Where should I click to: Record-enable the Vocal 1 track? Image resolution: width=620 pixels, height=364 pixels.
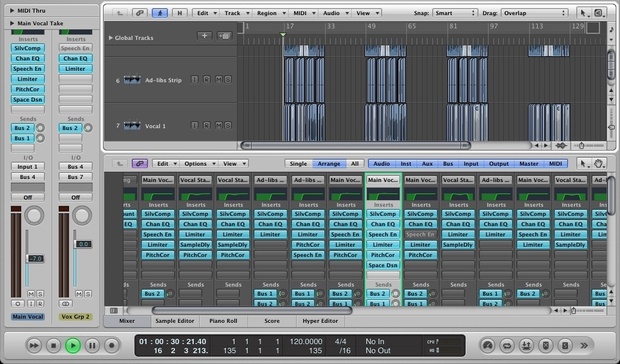click(x=206, y=125)
